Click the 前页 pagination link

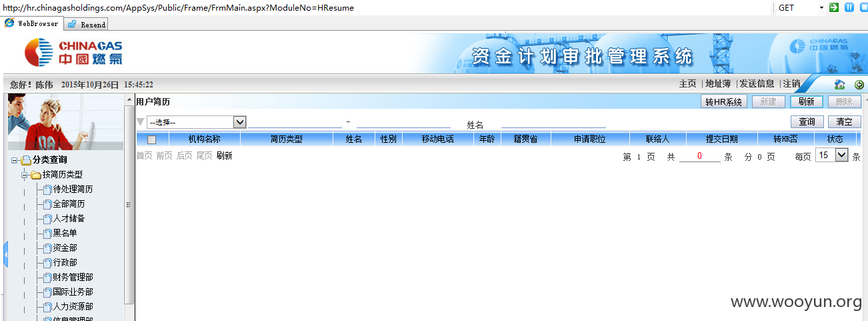(164, 155)
